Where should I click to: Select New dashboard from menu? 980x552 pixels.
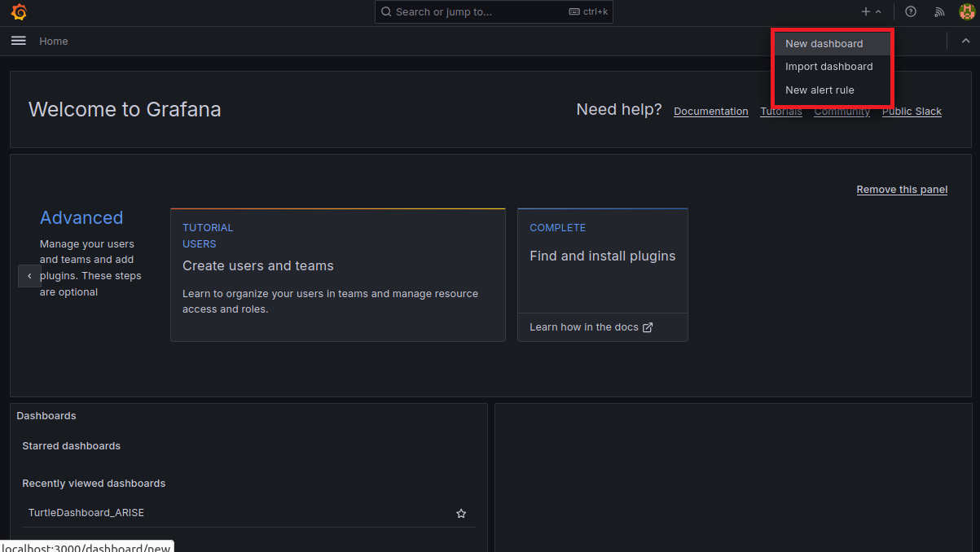click(832, 44)
